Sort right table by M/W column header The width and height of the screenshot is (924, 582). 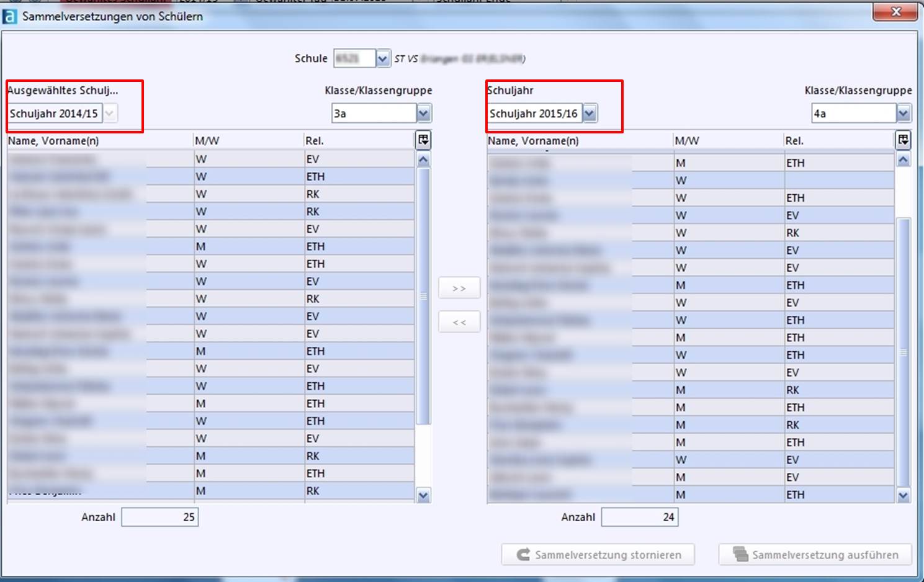728,141
